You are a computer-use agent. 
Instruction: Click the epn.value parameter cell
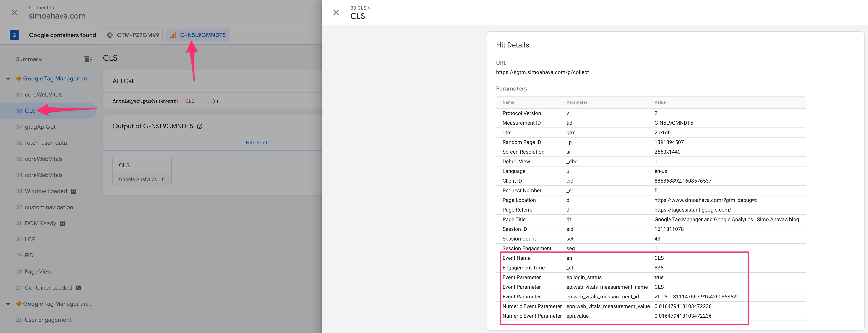click(x=578, y=316)
